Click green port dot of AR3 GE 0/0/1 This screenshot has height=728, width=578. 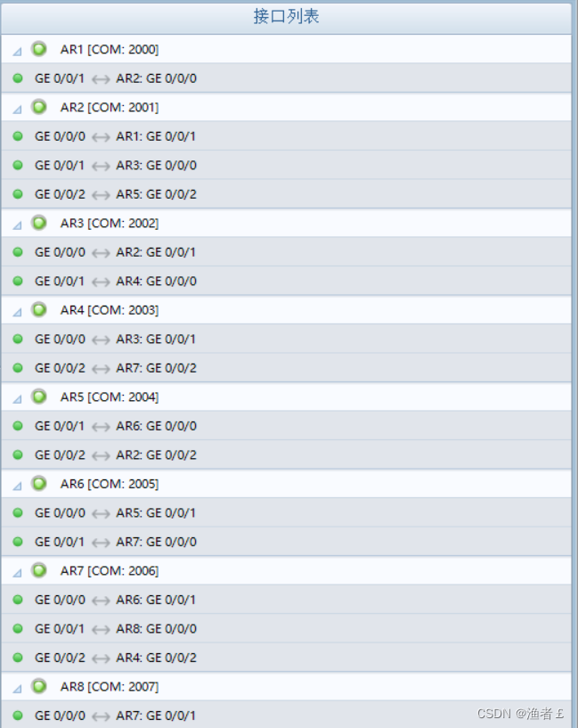(18, 281)
